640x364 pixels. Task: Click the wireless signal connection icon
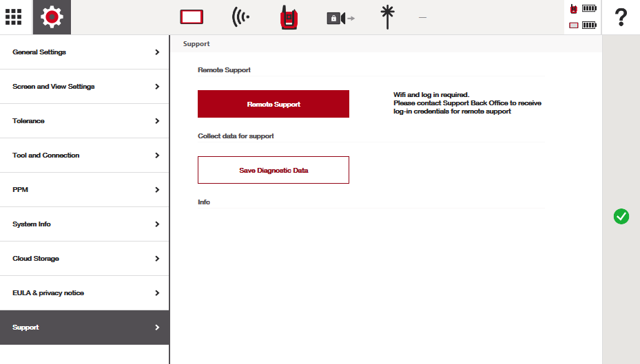pos(240,17)
